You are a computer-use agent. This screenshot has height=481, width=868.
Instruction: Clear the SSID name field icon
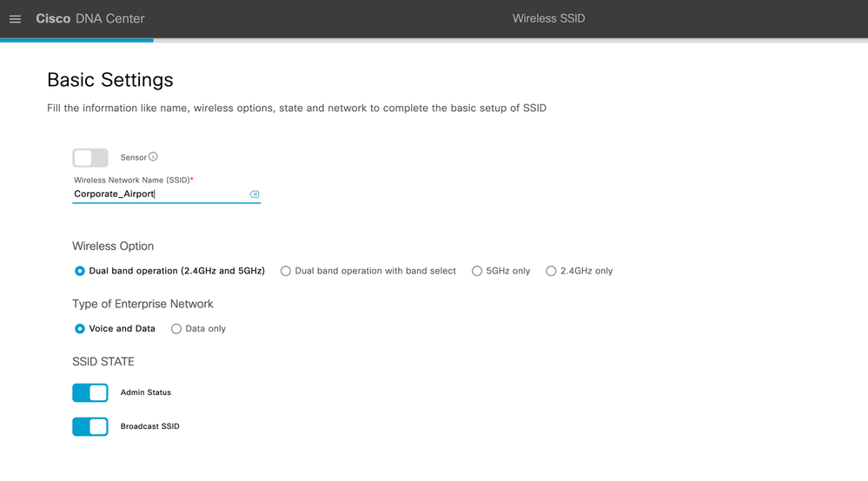coord(254,194)
